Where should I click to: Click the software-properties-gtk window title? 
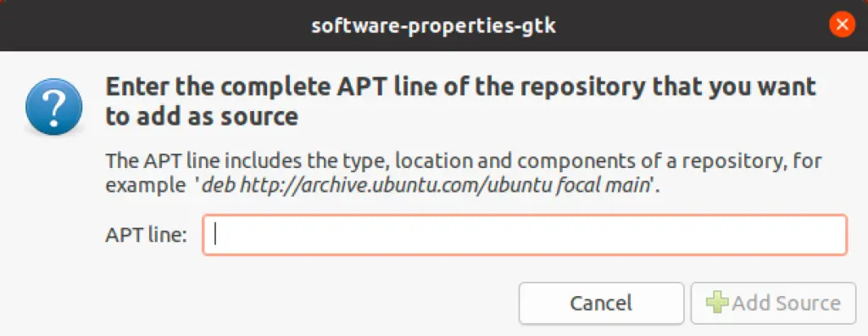[x=433, y=25]
